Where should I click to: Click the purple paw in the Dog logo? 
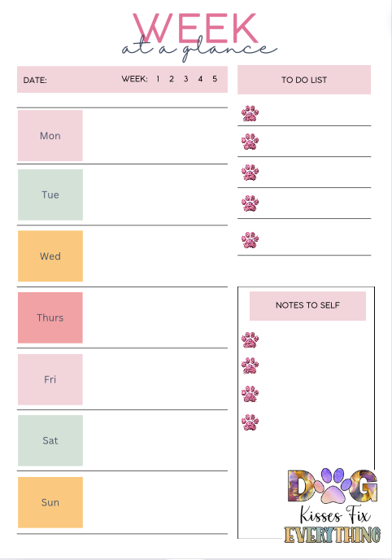[333, 486]
